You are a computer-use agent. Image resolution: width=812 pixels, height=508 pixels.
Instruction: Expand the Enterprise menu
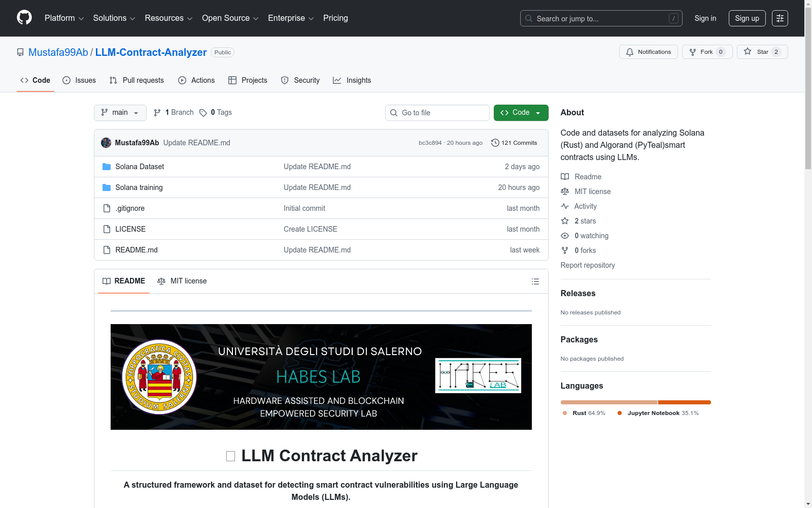291,18
